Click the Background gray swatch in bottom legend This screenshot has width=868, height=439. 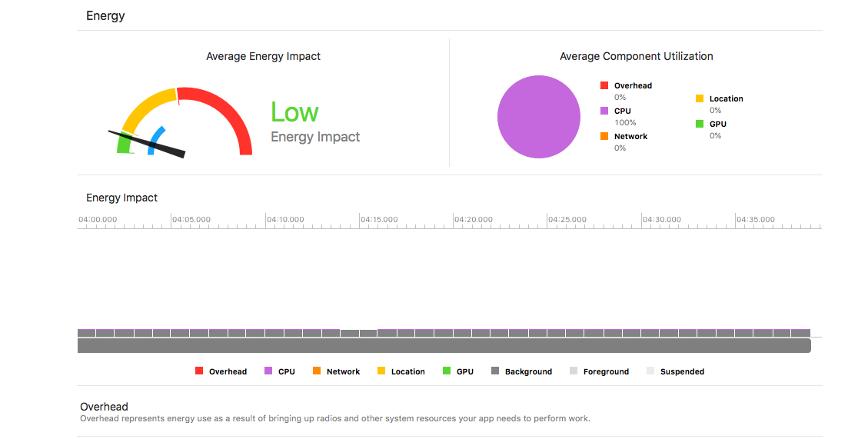[495, 371]
